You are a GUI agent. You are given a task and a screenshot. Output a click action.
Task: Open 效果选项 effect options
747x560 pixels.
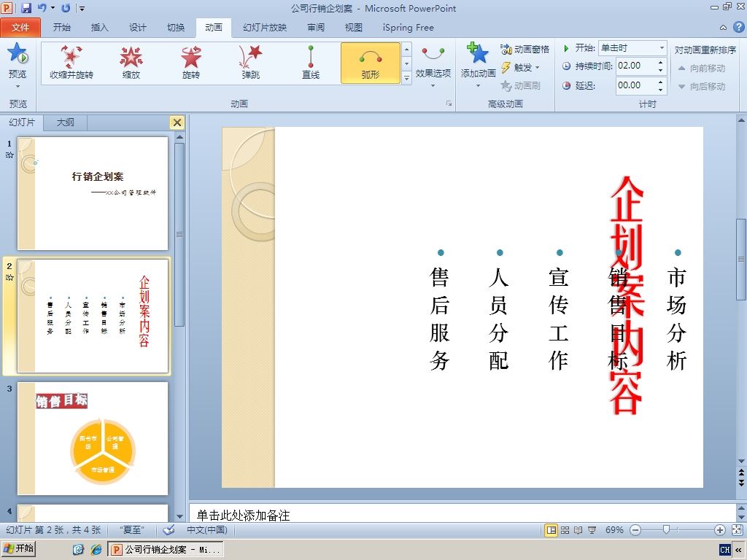[x=433, y=66]
